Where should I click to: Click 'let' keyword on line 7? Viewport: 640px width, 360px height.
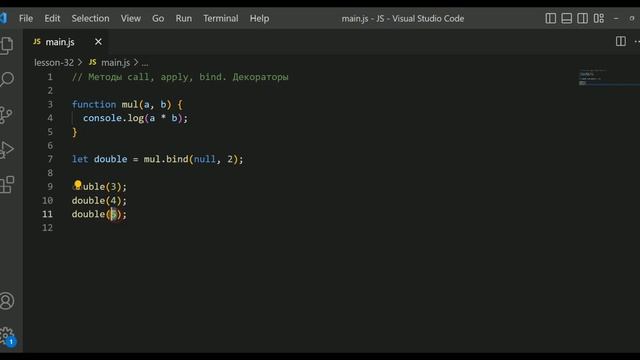click(x=80, y=159)
